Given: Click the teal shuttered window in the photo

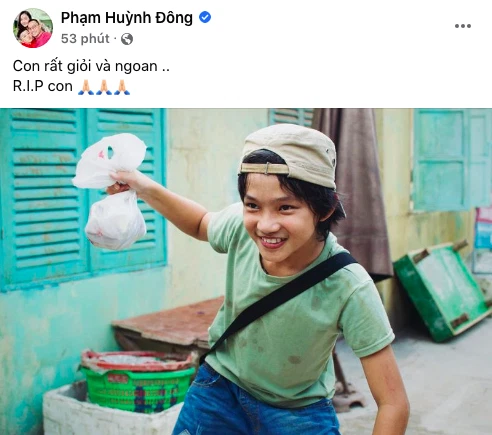Looking at the screenshot, I should [x=83, y=197].
